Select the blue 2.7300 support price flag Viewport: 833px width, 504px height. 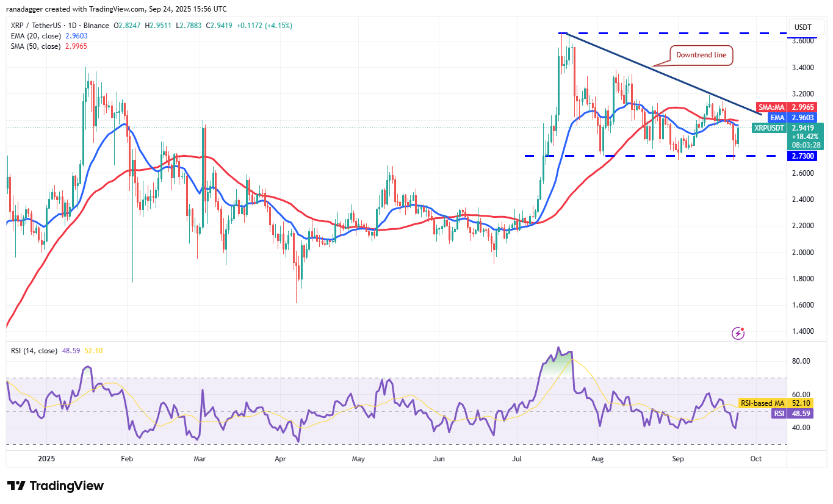click(801, 156)
